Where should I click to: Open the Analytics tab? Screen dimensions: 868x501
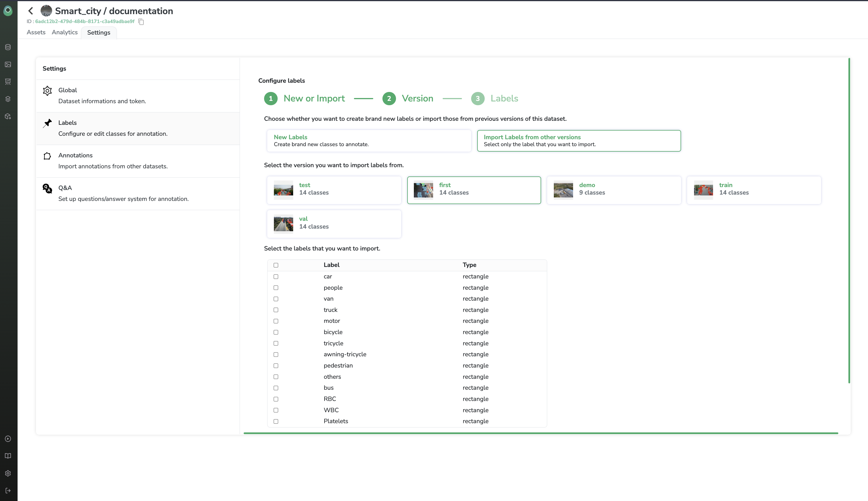[65, 32]
